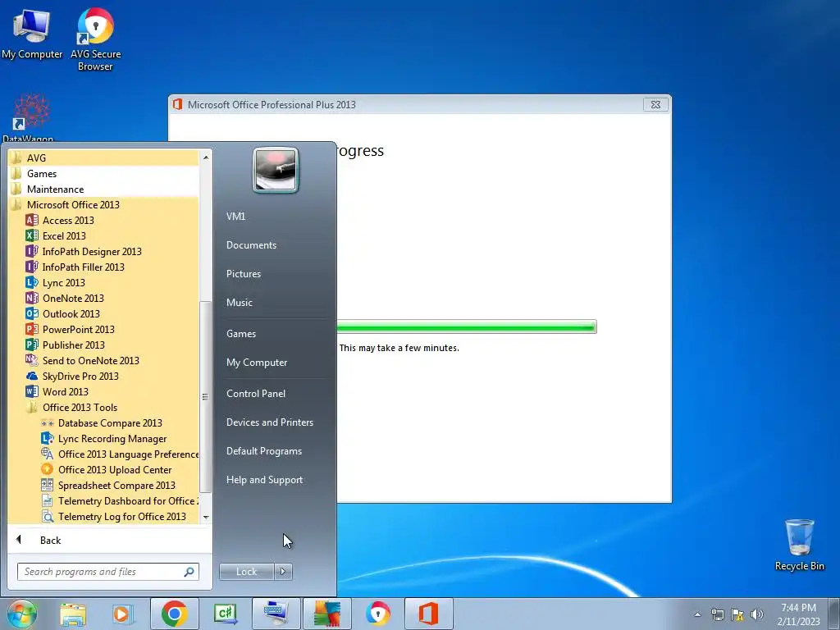Open VM1 user folder in Start menu

[x=235, y=217]
